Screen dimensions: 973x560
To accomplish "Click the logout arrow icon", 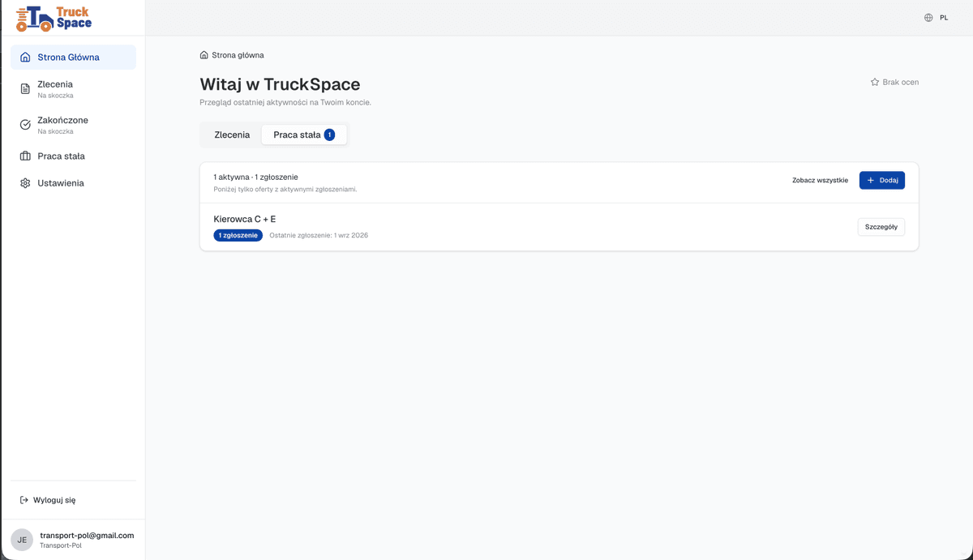I will tap(24, 500).
